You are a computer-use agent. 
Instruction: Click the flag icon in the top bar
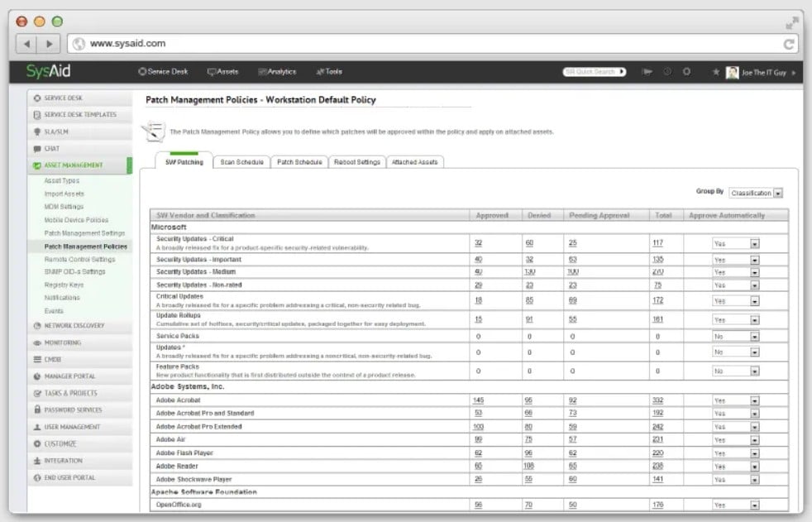click(x=647, y=71)
